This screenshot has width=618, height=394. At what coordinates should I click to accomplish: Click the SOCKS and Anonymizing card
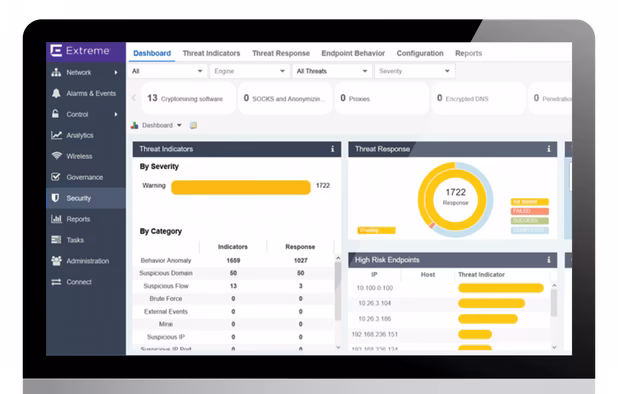pyautogui.click(x=285, y=98)
